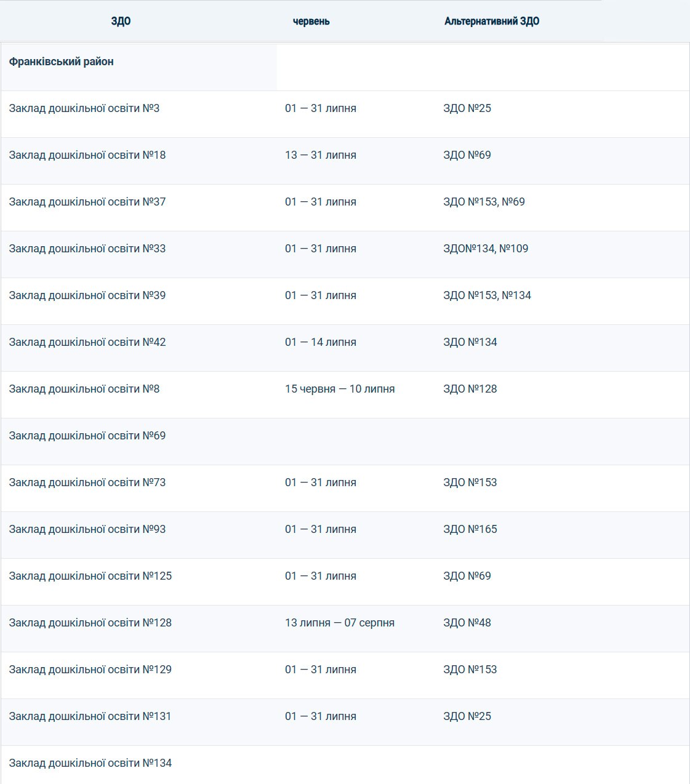Click Заклад дошкільної освіти №131
Image resolution: width=690 pixels, height=784 pixels.
coord(90,716)
